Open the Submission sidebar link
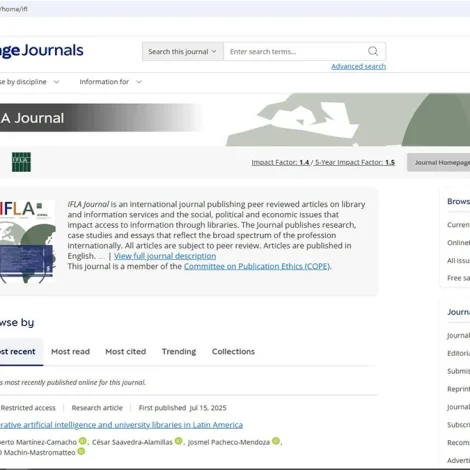 point(458,371)
